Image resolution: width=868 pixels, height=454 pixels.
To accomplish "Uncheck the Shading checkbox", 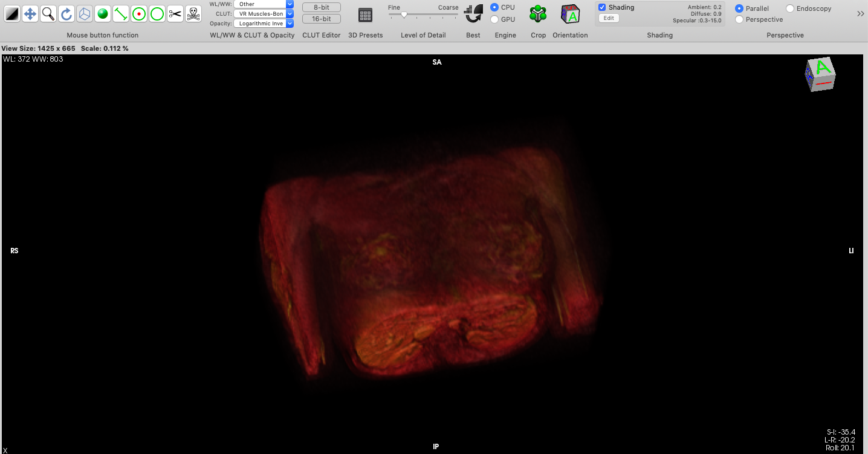I will [602, 7].
